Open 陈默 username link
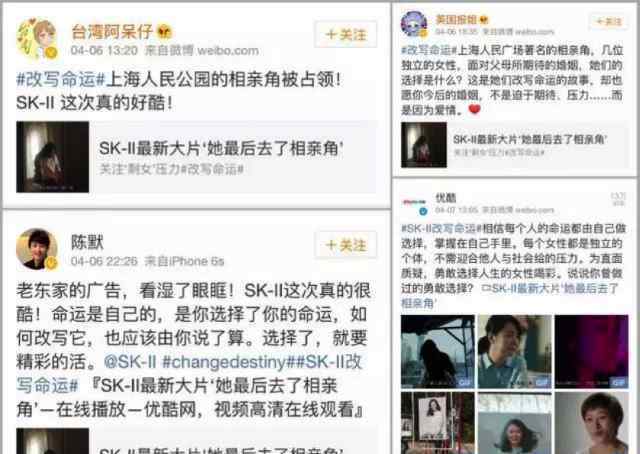Viewport: 640px width, 454px height. tap(87, 242)
